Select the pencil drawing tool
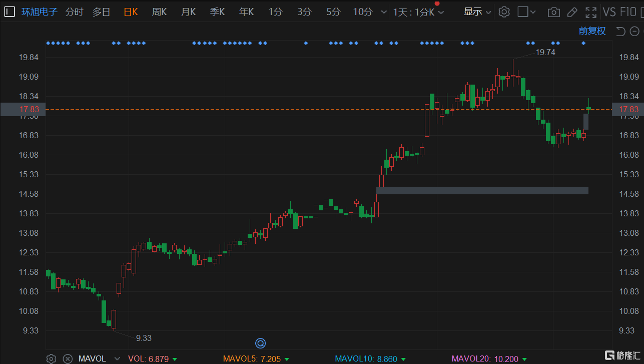The width and height of the screenshot is (644, 364). pyautogui.click(x=572, y=12)
